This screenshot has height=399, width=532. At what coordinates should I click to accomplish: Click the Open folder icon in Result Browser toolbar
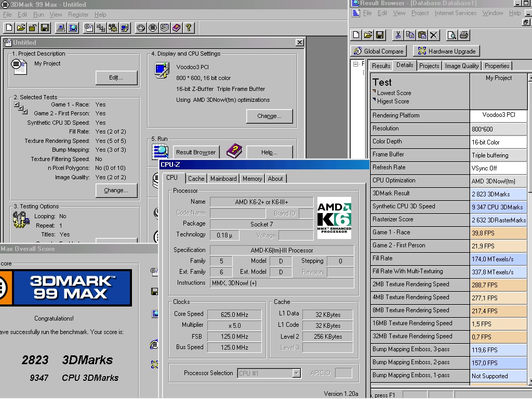tap(368, 35)
